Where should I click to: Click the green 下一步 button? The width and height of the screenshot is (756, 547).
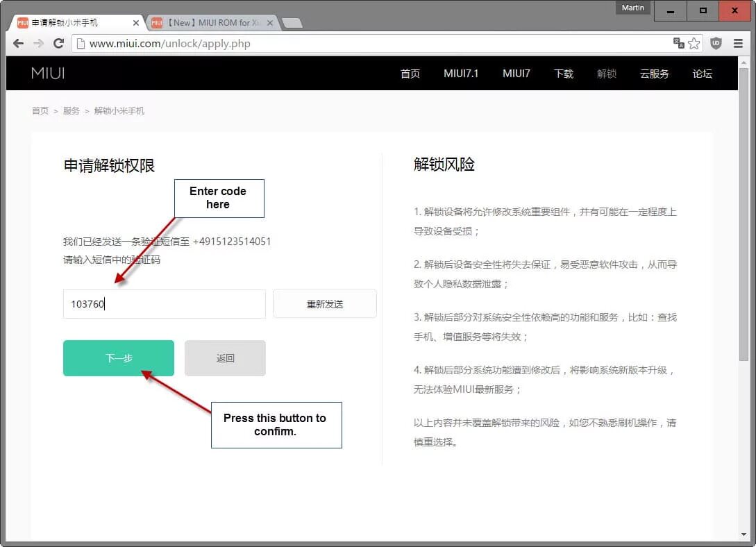(119, 358)
